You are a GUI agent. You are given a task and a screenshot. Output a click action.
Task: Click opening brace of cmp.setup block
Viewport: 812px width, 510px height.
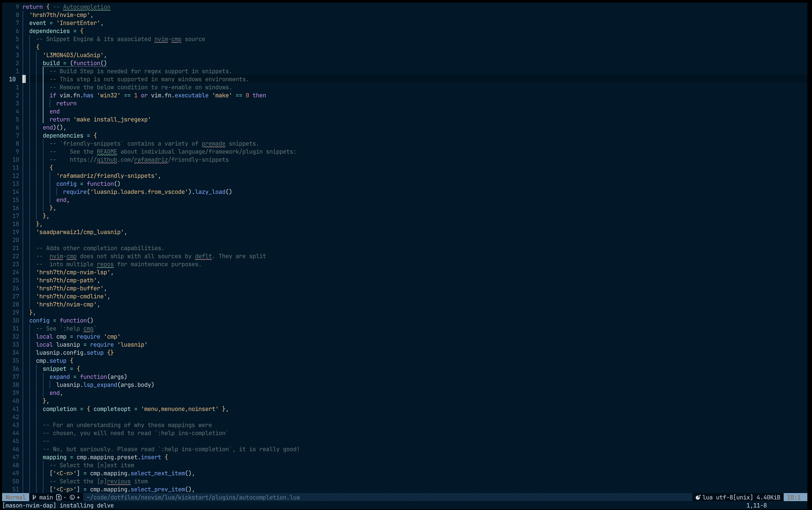pos(71,361)
